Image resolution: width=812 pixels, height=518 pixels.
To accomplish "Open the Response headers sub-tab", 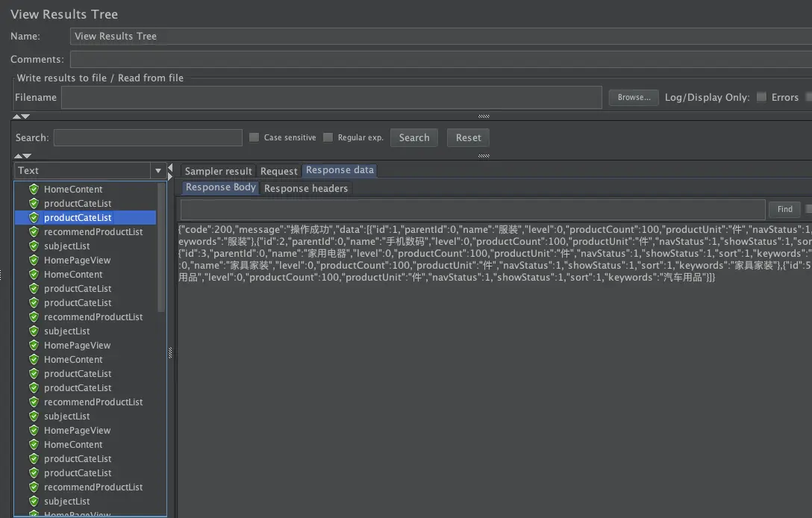I will coord(305,189).
